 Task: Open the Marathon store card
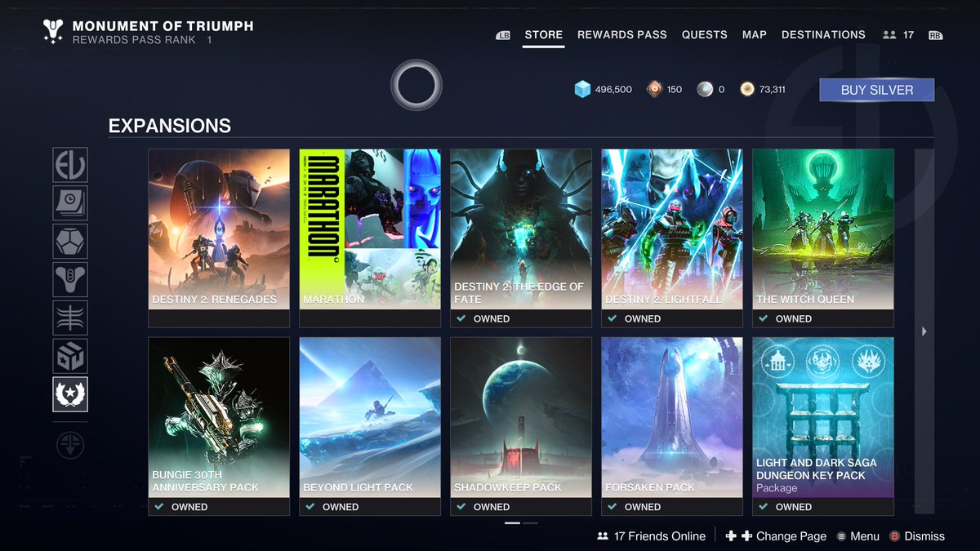(370, 238)
